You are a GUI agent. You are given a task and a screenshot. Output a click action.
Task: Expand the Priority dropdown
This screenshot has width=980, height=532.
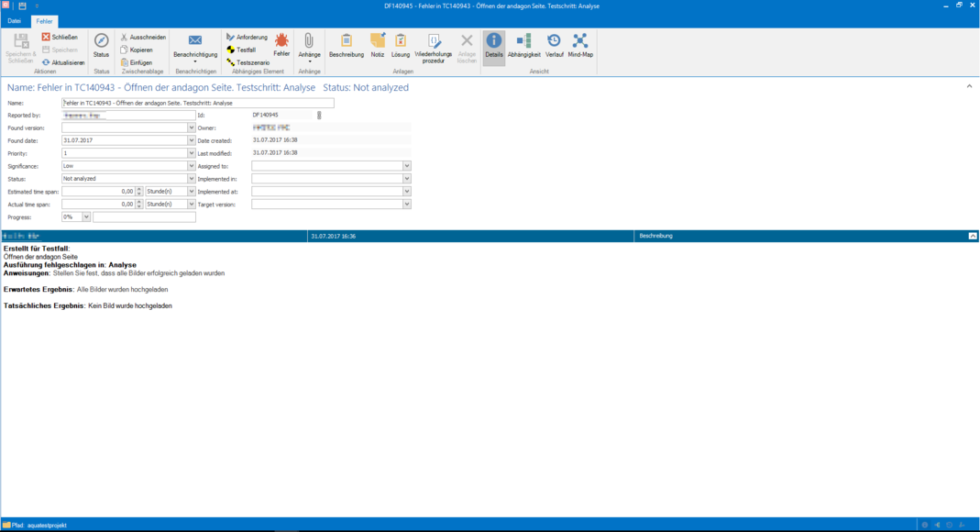click(x=192, y=153)
